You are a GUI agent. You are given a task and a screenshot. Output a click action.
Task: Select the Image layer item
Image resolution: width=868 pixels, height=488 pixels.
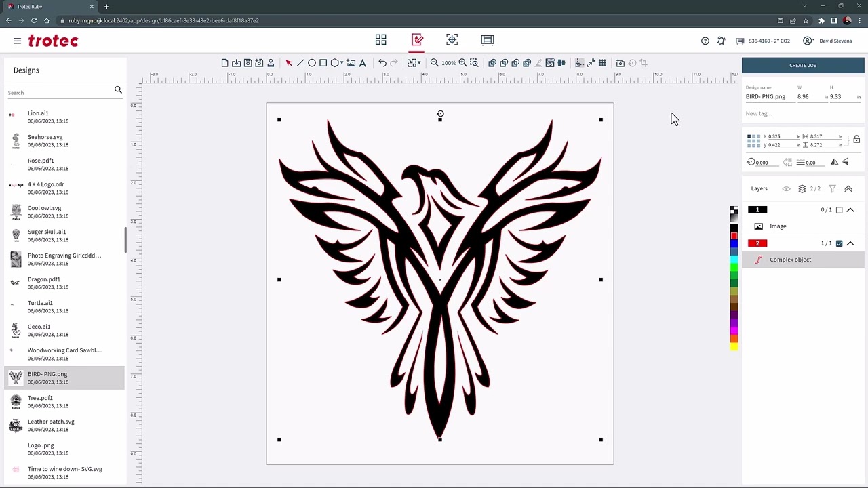coord(803,226)
